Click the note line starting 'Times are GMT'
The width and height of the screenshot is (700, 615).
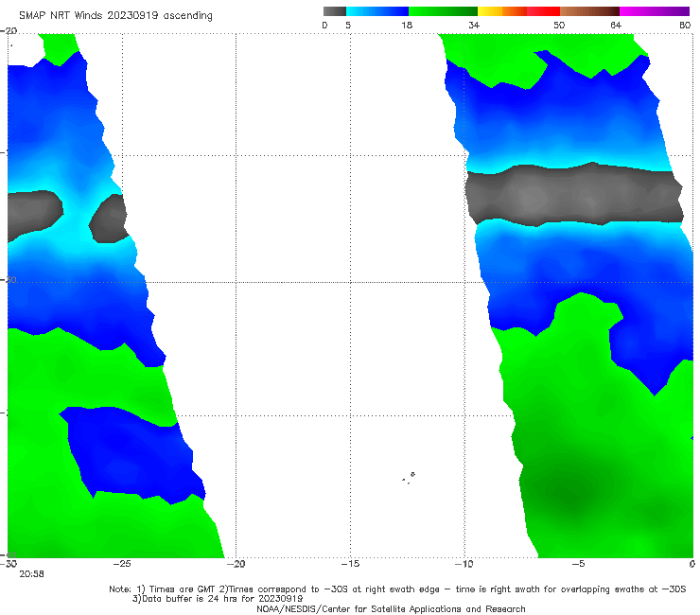pos(397,589)
